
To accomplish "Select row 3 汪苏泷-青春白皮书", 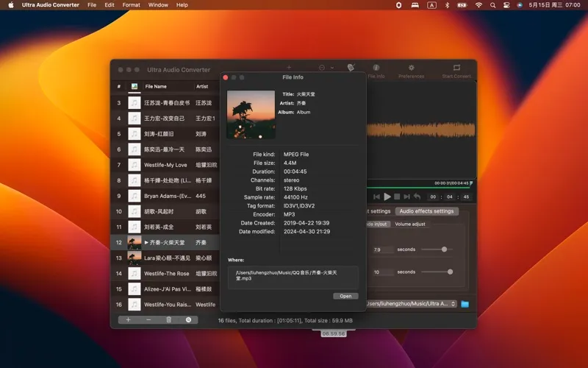I will coord(165,103).
